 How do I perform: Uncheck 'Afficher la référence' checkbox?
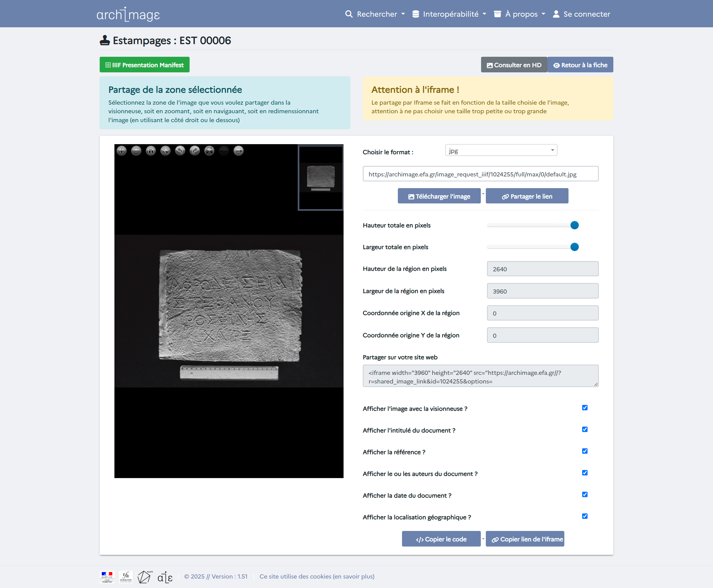[x=585, y=451]
